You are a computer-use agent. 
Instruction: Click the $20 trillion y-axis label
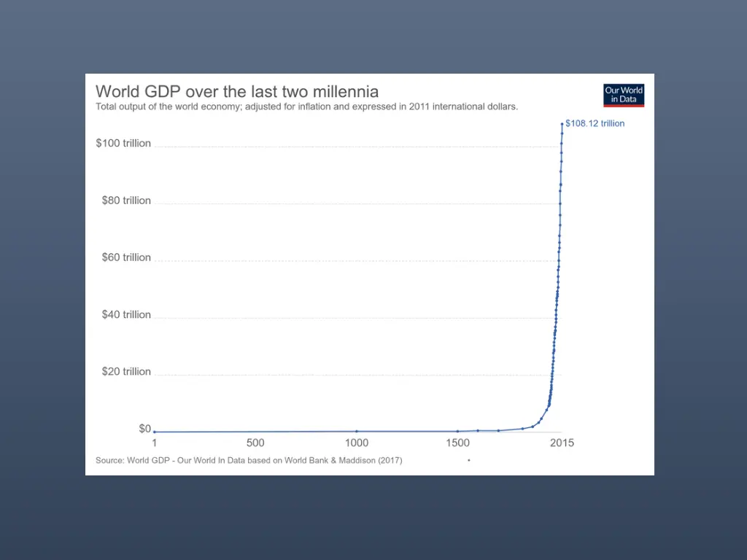pyautogui.click(x=126, y=371)
